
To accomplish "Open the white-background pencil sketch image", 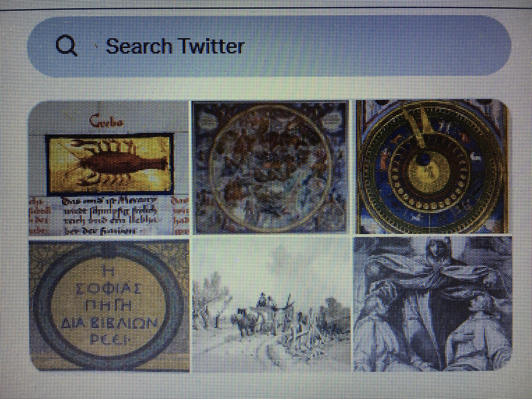I will [x=271, y=305].
